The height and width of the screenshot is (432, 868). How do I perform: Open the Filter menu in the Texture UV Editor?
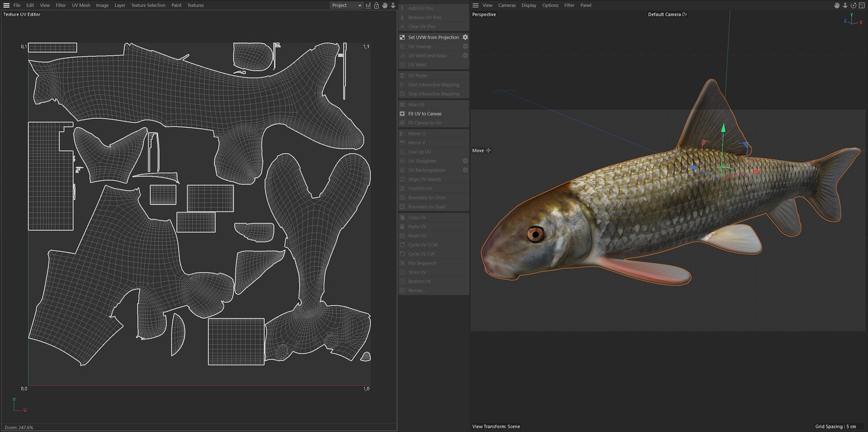tap(61, 5)
